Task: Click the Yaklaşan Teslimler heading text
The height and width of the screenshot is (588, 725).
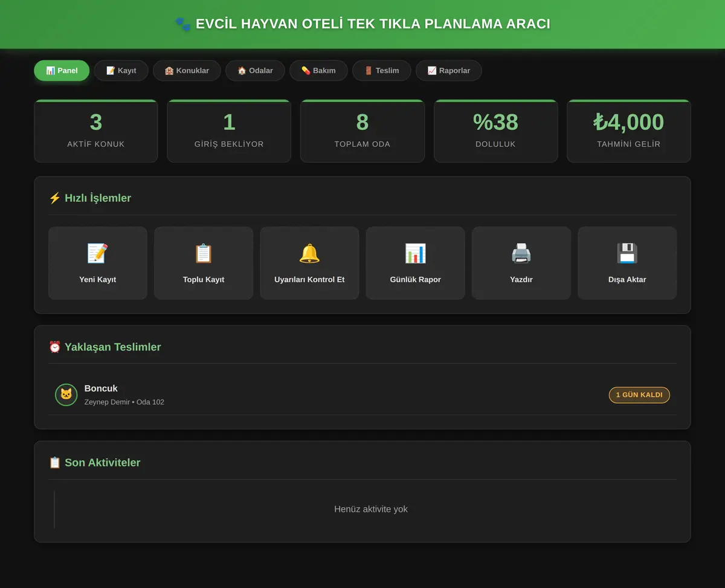Action: [113, 347]
